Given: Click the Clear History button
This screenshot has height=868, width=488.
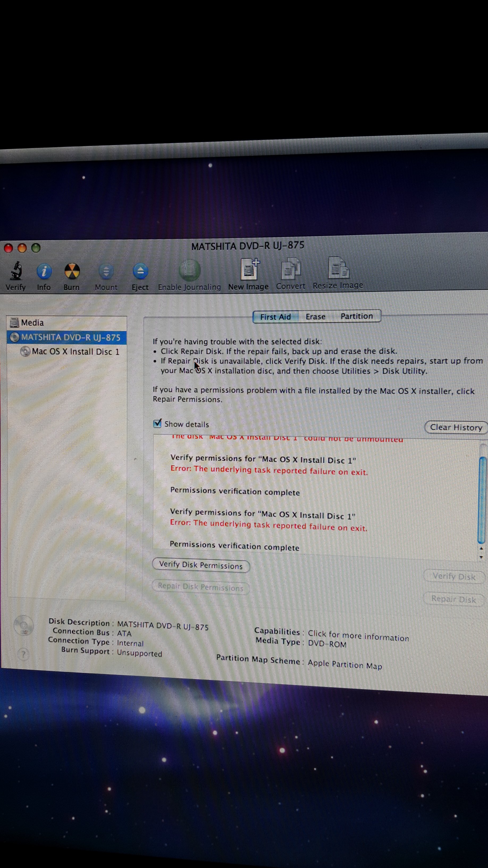Looking at the screenshot, I should [x=456, y=427].
